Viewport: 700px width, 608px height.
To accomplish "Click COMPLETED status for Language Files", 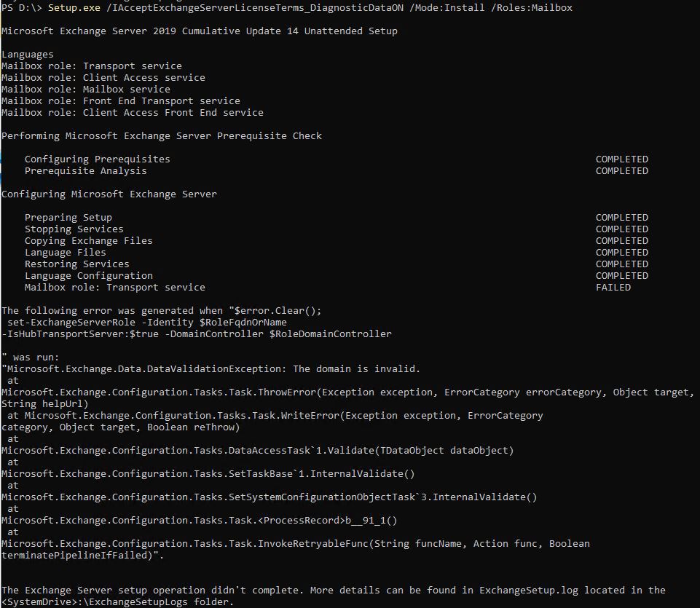I will (x=622, y=252).
